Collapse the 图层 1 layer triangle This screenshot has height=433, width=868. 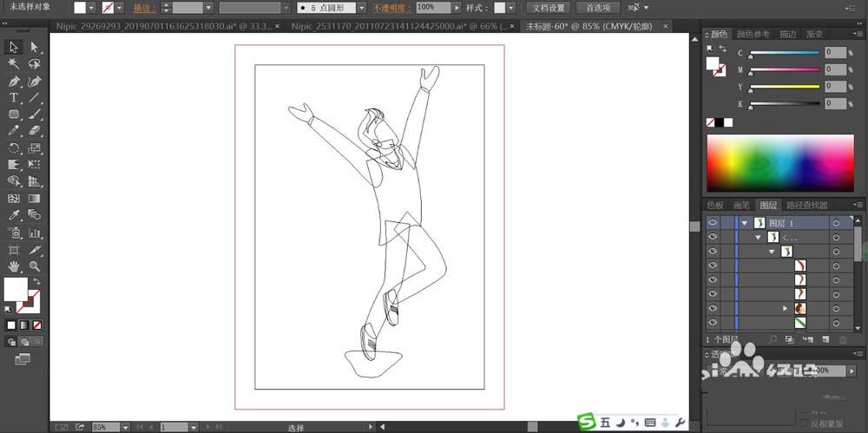[745, 223]
